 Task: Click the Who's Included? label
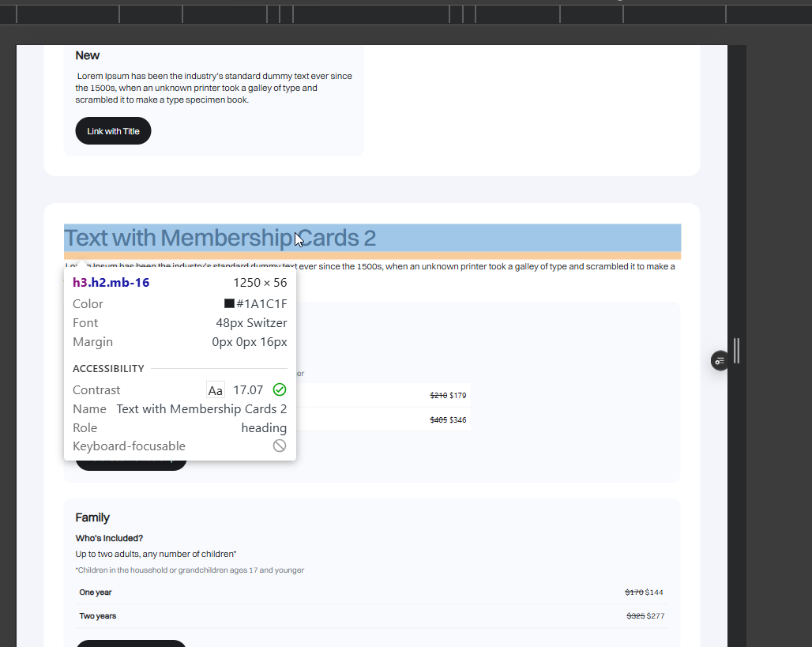click(109, 538)
